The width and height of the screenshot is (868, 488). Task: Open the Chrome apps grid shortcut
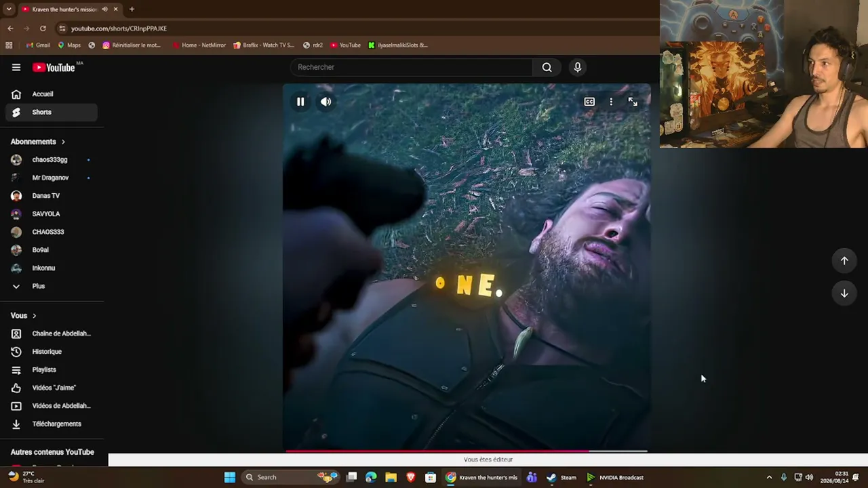point(9,45)
